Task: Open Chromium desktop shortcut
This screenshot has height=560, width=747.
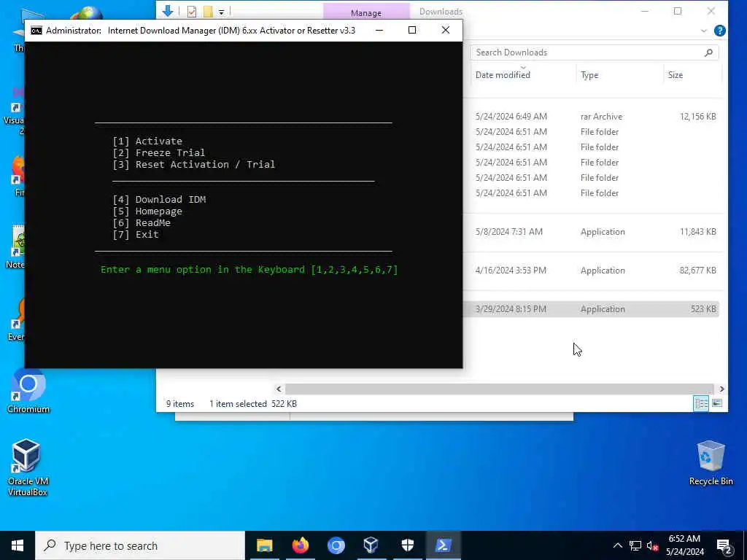Action: coord(28,392)
